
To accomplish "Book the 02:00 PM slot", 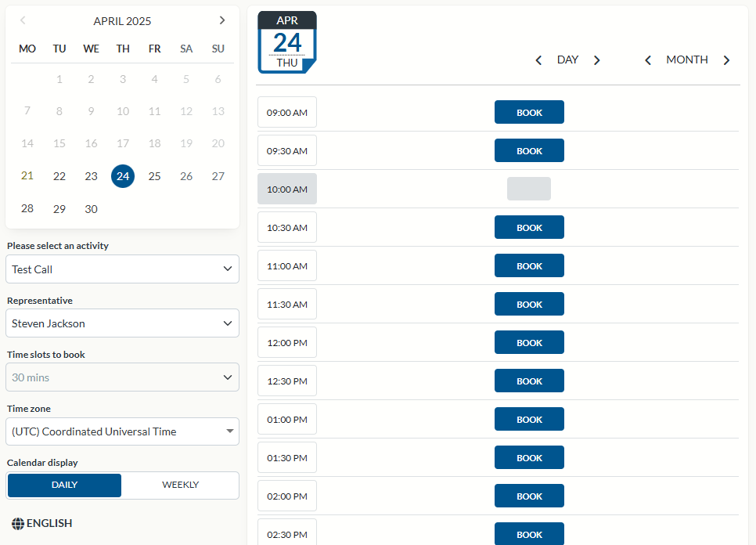I will (x=529, y=496).
